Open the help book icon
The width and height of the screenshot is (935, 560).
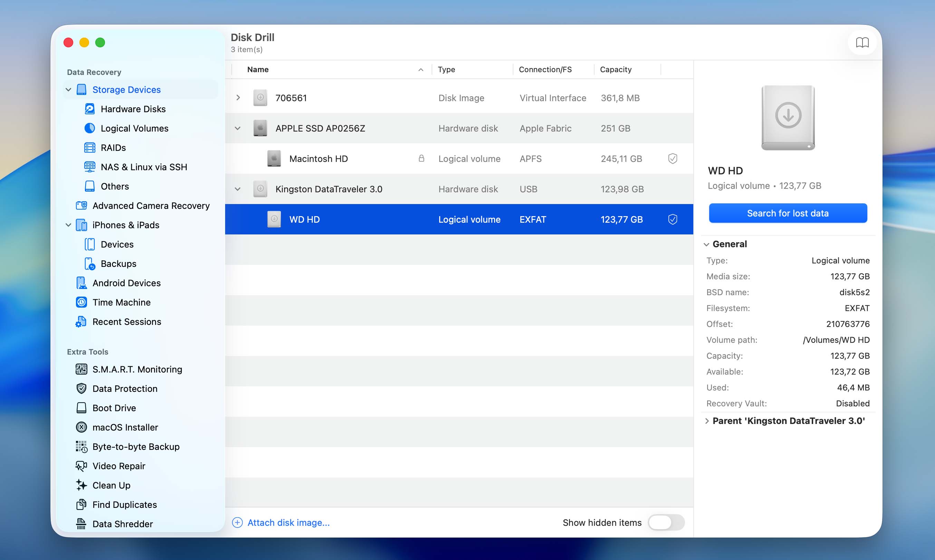pyautogui.click(x=862, y=42)
